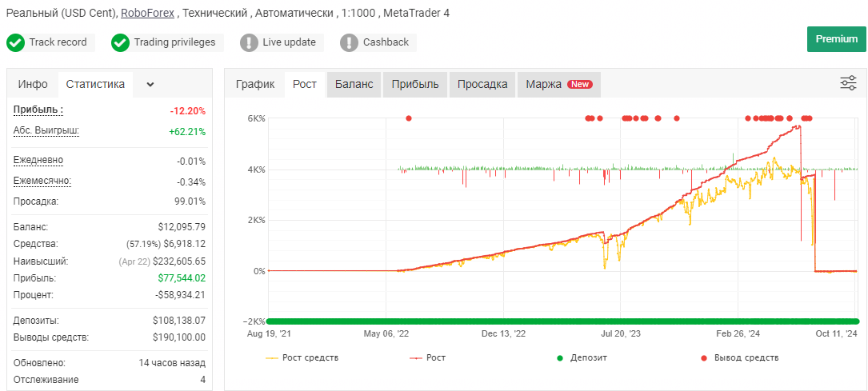Click the $232,605.65 highest value

click(179, 261)
